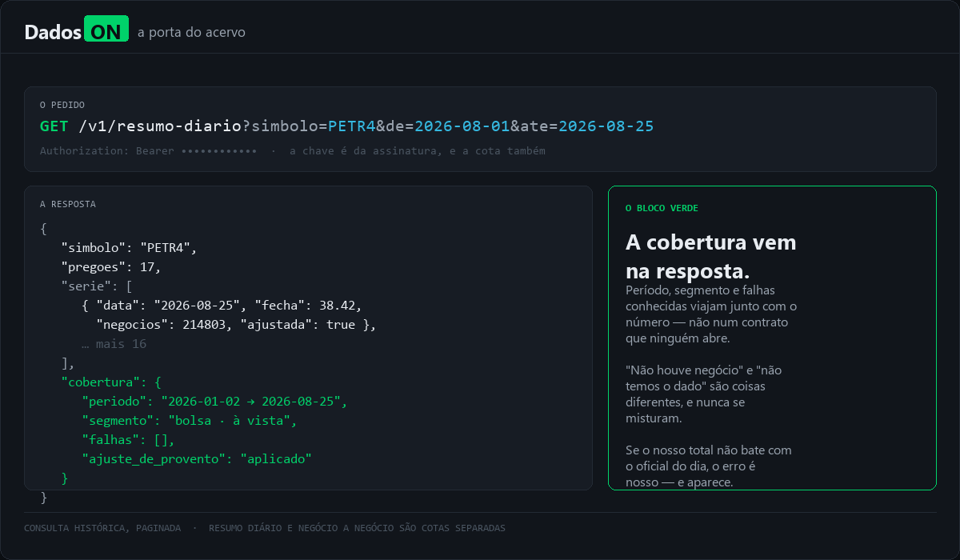Click the "O PEDIDO" label

click(x=62, y=105)
